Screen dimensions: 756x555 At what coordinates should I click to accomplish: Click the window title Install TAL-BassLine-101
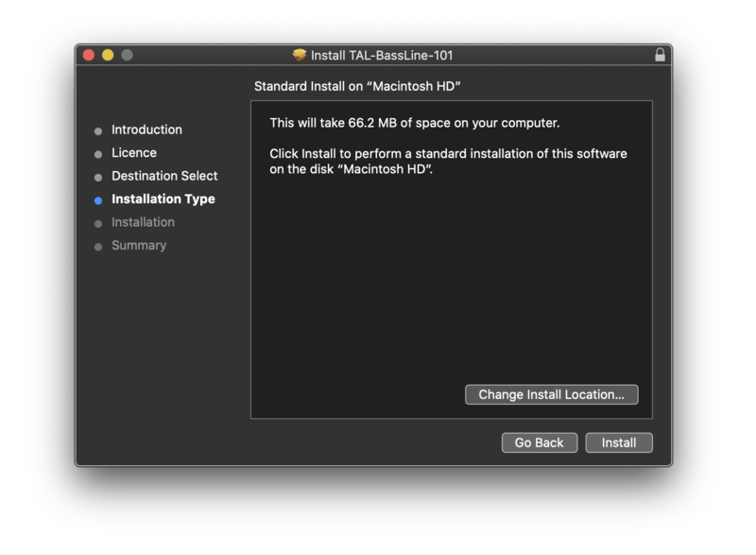[x=382, y=55]
